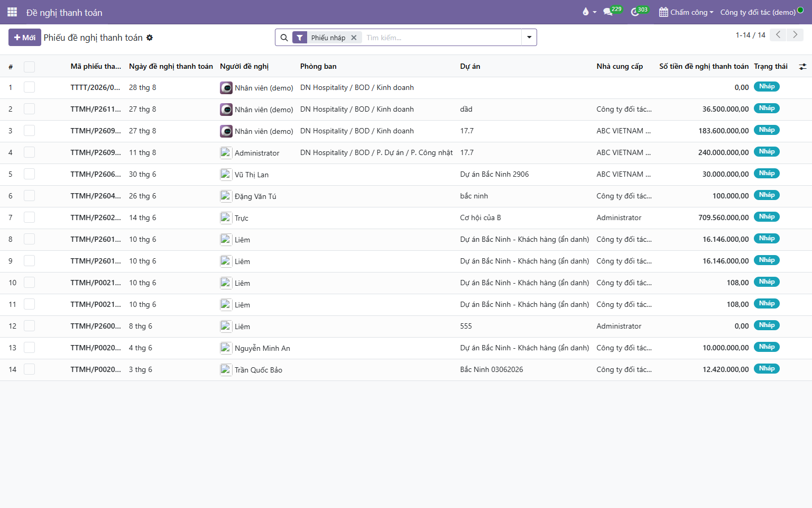Click the Dự án column header

click(x=470, y=66)
